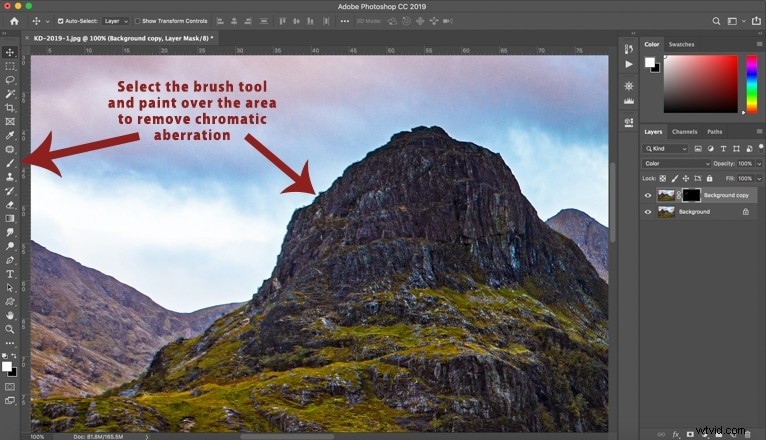The image size is (766, 440).
Task: Select the Eraser tool
Action: [10, 205]
